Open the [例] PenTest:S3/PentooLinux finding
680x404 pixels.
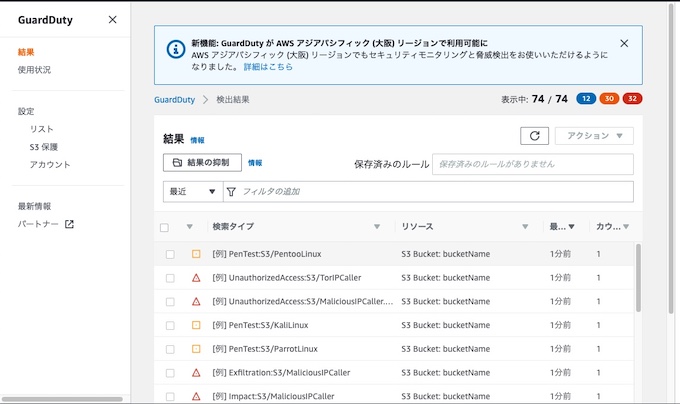pos(267,254)
